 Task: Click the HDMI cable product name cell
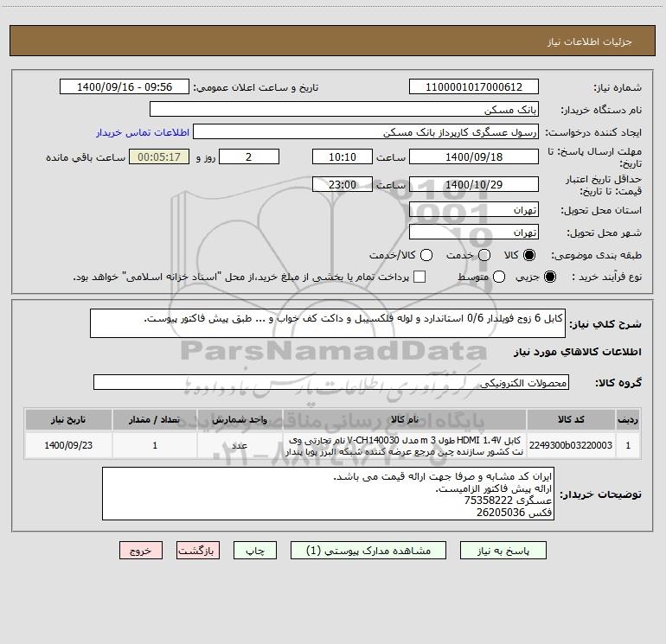click(405, 445)
